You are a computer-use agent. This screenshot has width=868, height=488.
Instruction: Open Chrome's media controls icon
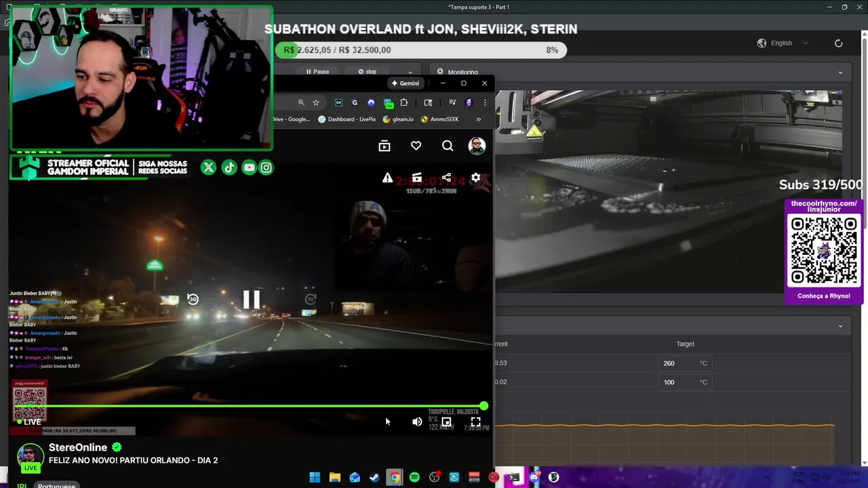click(452, 102)
